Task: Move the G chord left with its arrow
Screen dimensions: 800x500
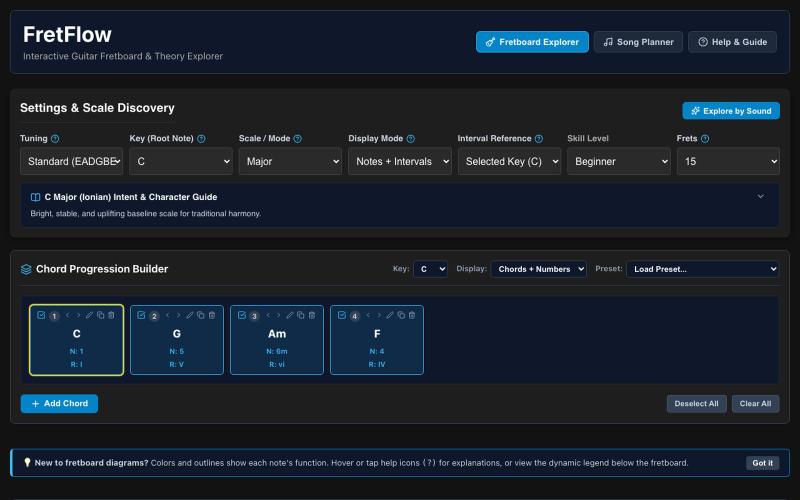Action: (167, 315)
